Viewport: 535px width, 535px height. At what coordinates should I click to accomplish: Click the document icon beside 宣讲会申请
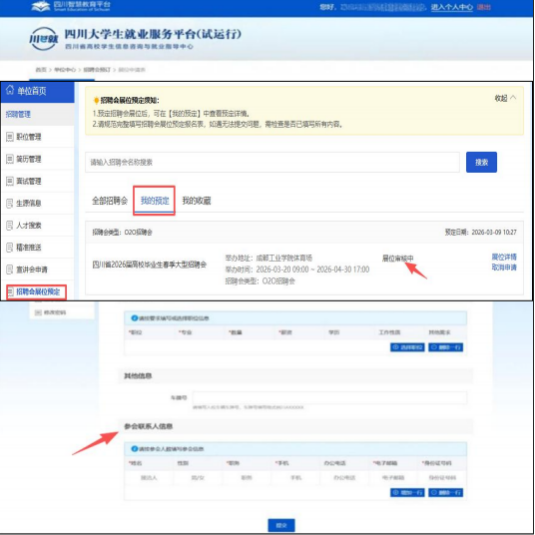click(x=10, y=270)
